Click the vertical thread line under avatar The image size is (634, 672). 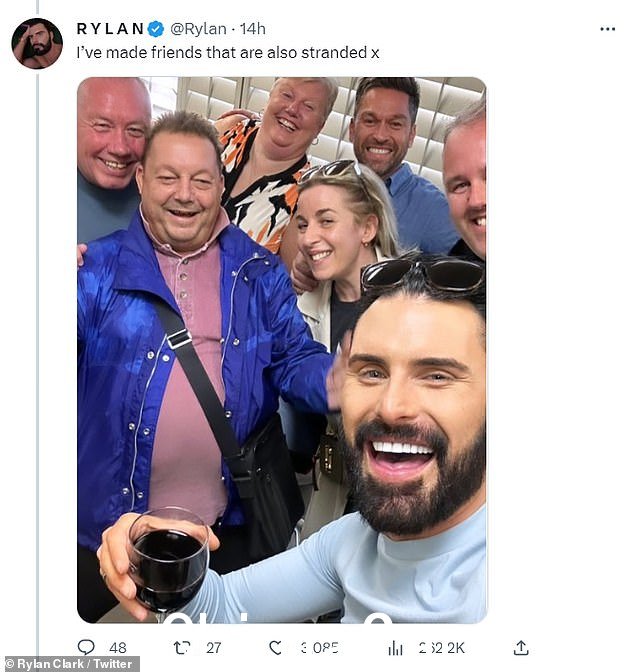tap(37, 364)
